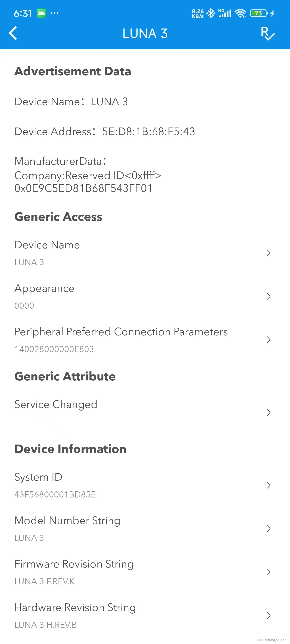
Task: Tap the hidden notifications ellipsis in status bar
Action: (55, 14)
